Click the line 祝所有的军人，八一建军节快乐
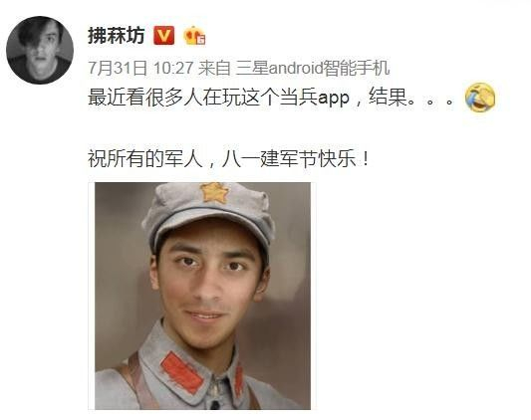This screenshot has width=531, height=420. point(228,158)
